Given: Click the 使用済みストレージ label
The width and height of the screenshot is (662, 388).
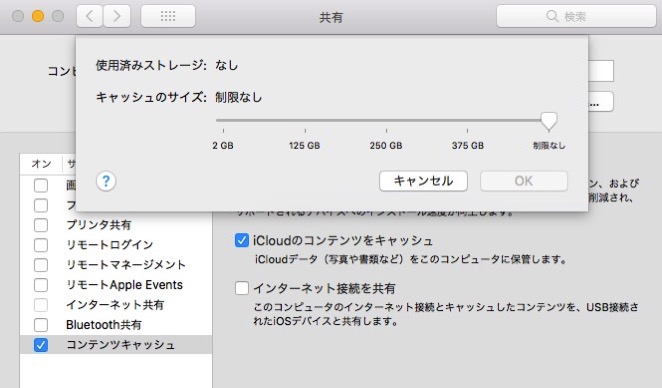Looking at the screenshot, I should 151,65.
